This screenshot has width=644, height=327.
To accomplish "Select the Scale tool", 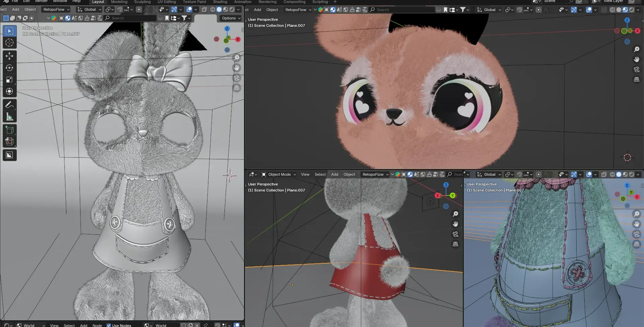I will (x=9, y=80).
